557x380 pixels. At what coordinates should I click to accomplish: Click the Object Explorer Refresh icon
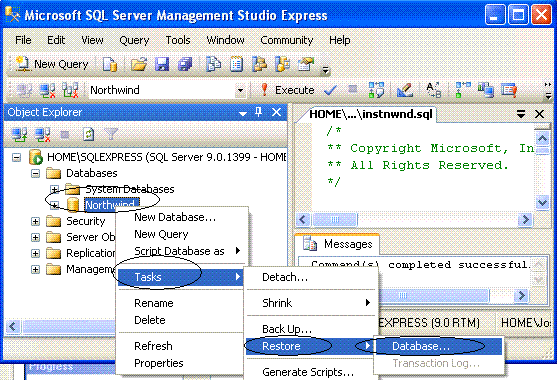pos(88,135)
